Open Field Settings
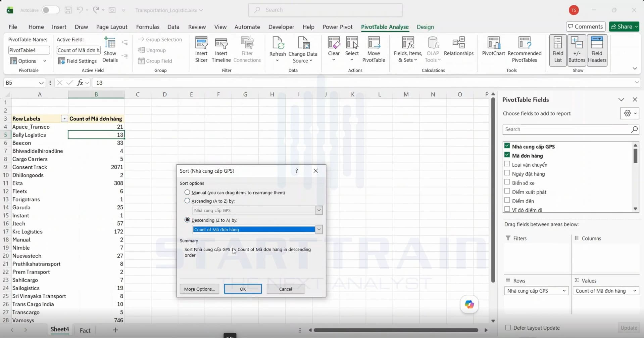Image resolution: width=644 pixels, height=338 pixels. tap(78, 61)
